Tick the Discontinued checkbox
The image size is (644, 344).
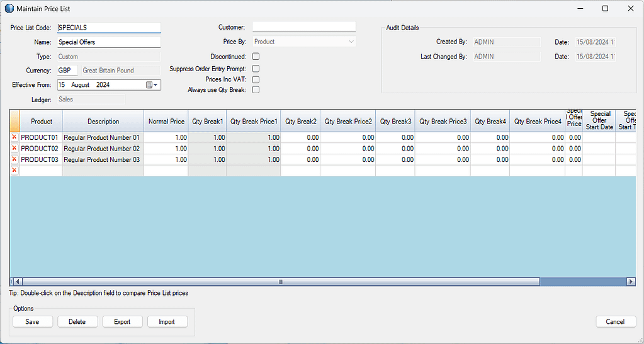[x=256, y=57]
